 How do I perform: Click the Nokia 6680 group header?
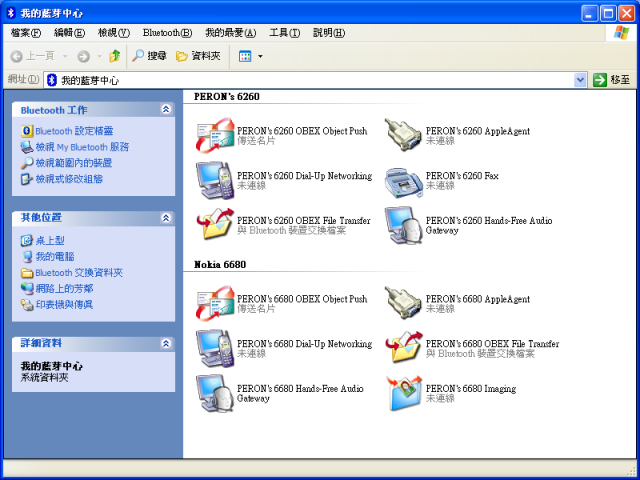[220, 264]
